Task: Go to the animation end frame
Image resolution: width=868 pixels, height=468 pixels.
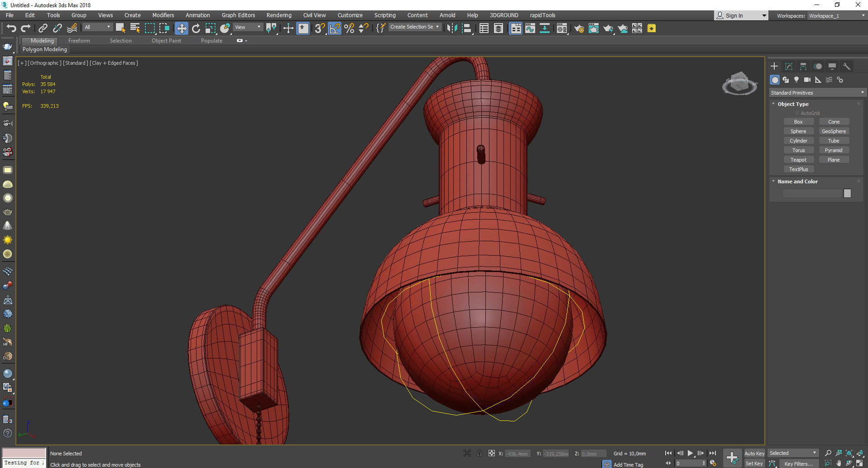Action: [x=713, y=453]
